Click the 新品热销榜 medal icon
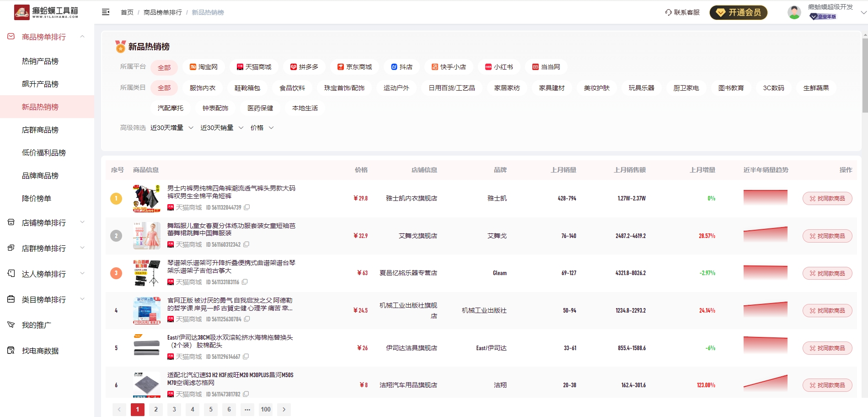868x417 pixels. click(120, 46)
